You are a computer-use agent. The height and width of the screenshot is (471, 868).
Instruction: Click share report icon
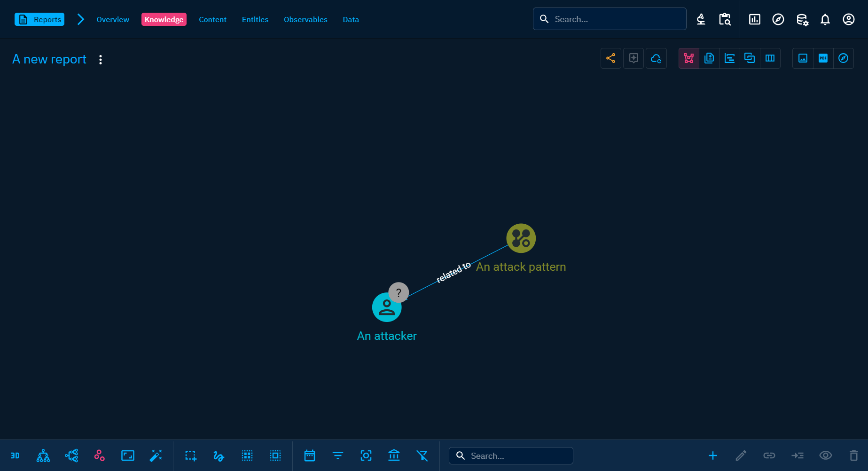click(611, 58)
